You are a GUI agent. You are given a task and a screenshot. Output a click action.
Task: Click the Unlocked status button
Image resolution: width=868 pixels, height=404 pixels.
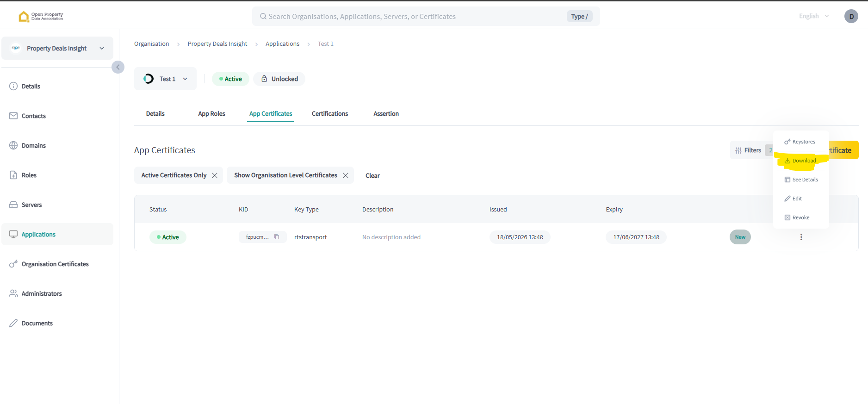tap(279, 79)
